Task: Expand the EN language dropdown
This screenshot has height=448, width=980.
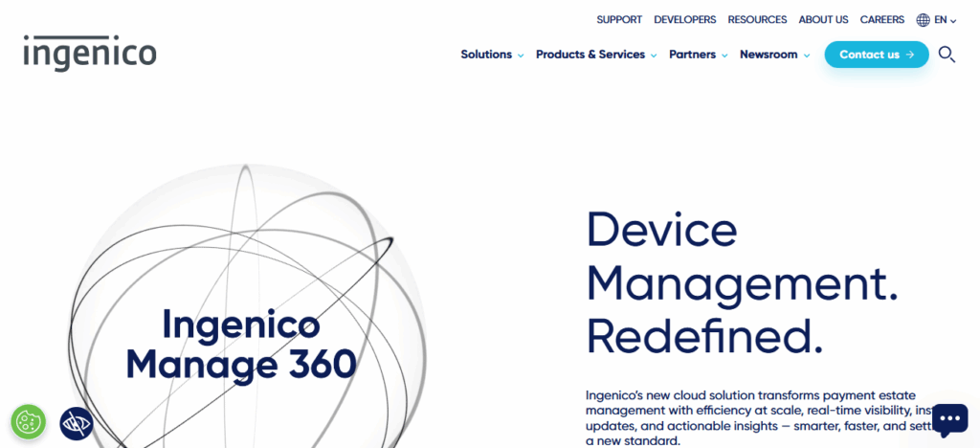Action: coord(945,20)
